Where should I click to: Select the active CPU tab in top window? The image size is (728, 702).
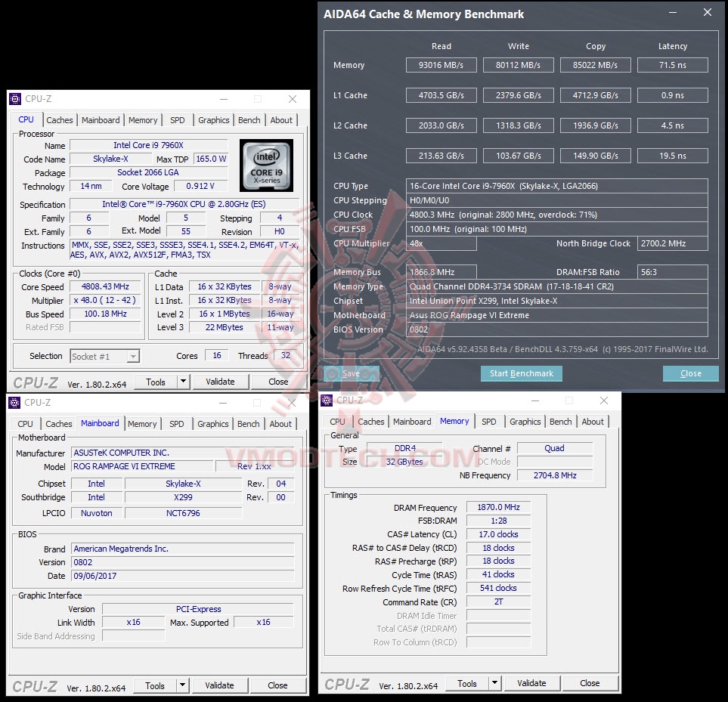[x=26, y=119]
